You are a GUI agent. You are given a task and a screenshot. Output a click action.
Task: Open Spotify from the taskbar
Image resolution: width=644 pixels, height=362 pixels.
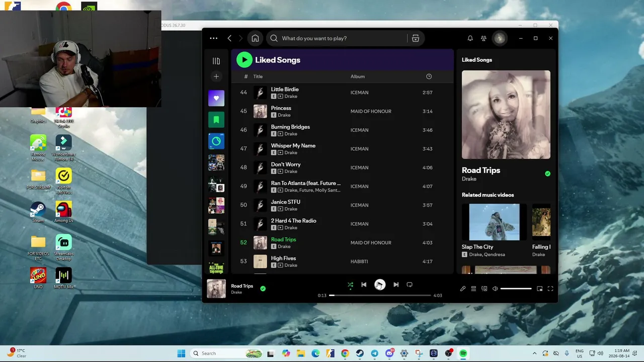tap(463, 353)
